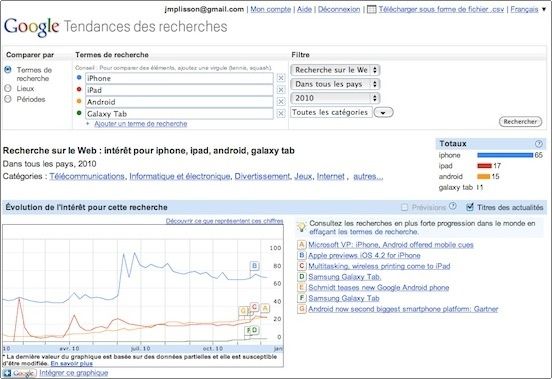Uncheck Titres des actualités checkbox
Viewport: 552px width, 379px height.
tap(470, 207)
